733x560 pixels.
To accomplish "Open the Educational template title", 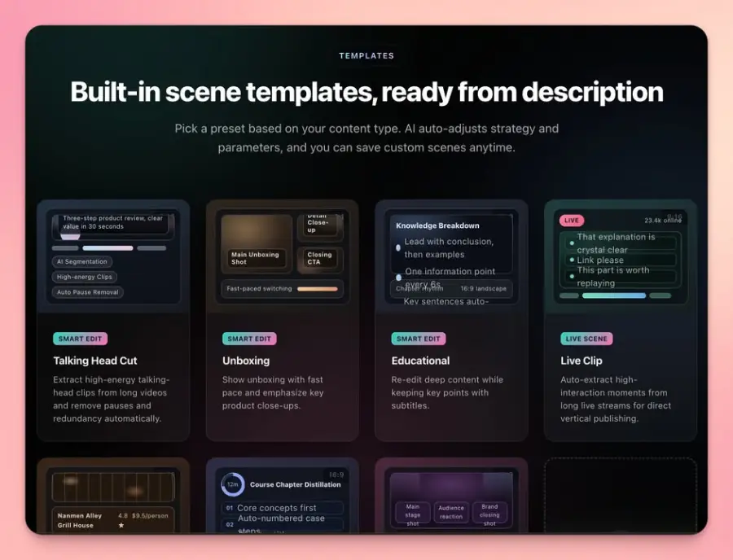I will point(420,361).
